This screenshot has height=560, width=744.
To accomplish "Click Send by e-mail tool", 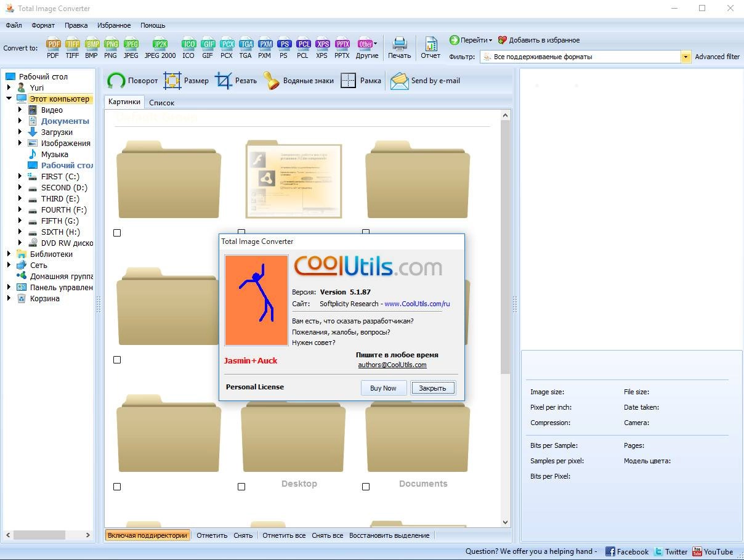I will click(x=426, y=81).
